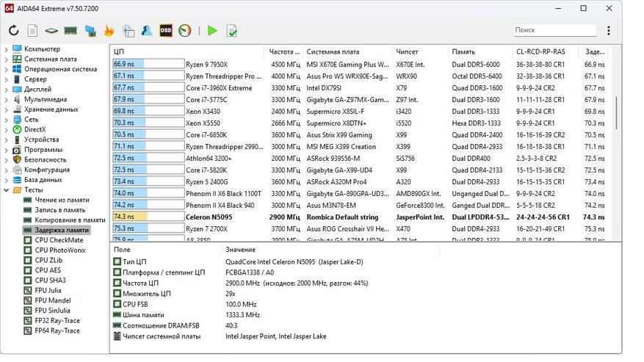This screenshot has width=644, height=362.
Task: Expand the Программы tree node
Action: tap(6, 150)
